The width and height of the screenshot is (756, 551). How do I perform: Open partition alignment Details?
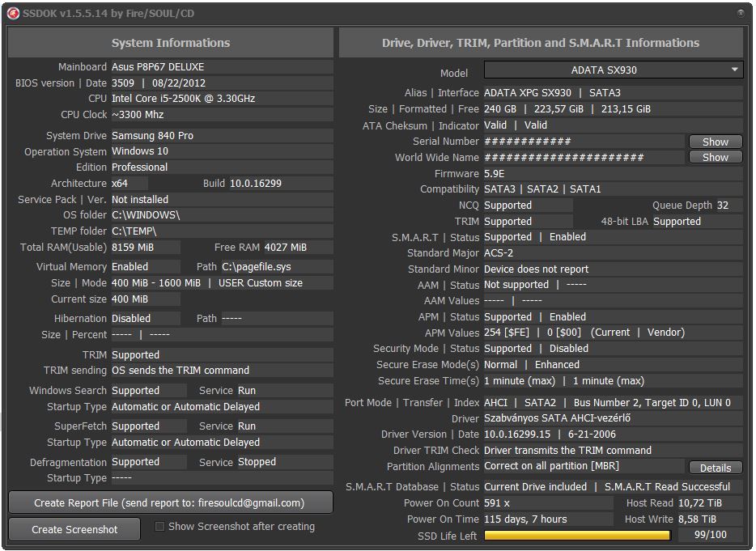715,468
